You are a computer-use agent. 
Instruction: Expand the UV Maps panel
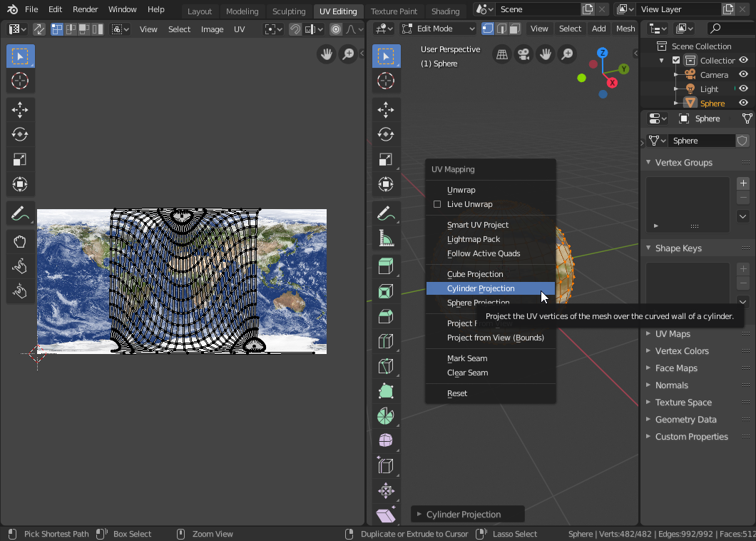pos(672,334)
